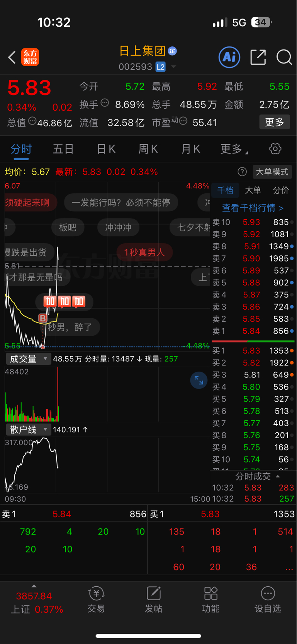Tap 总值 info icon

[32, 121]
